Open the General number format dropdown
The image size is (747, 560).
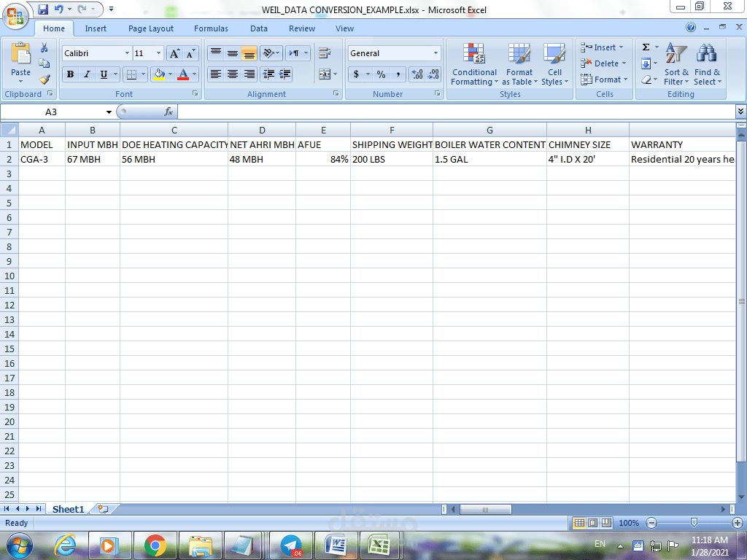click(x=436, y=52)
